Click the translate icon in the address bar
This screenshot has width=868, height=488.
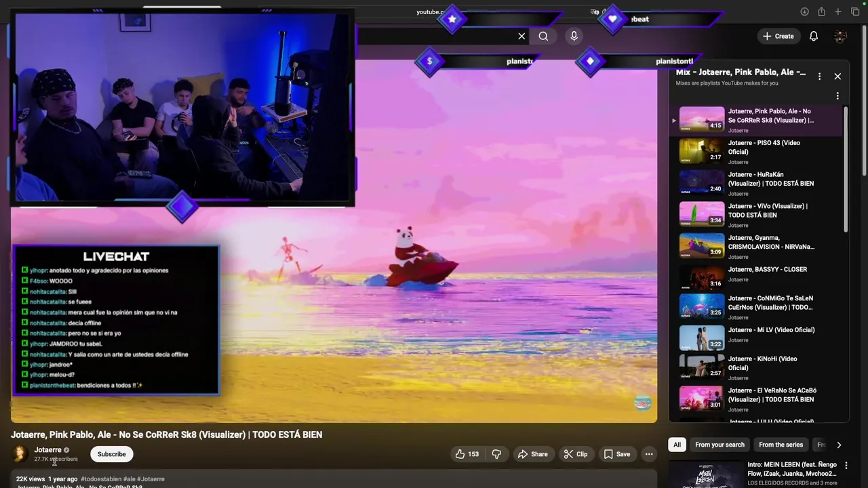click(x=595, y=12)
